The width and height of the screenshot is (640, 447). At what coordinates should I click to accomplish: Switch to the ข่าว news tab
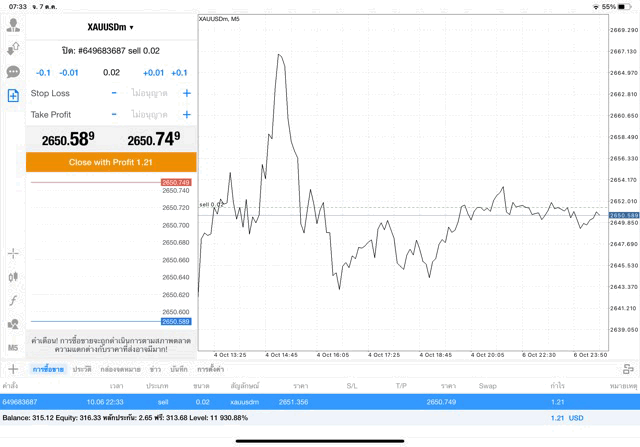(x=155, y=370)
